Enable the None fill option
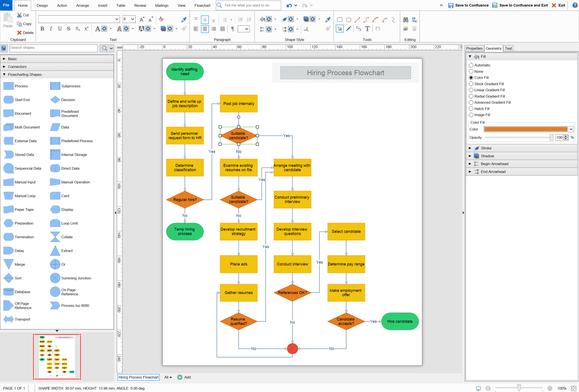The width and height of the screenshot is (579, 392). click(471, 71)
